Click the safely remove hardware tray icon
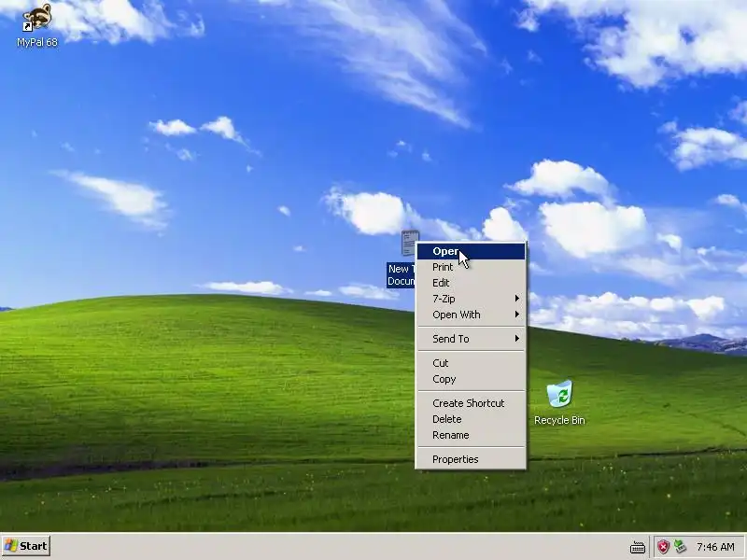Image resolution: width=747 pixels, height=560 pixels. [680, 547]
